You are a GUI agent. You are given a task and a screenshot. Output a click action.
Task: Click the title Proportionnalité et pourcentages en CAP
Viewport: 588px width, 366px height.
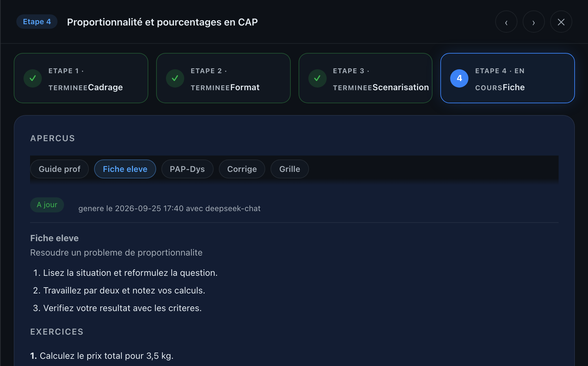[162, 22]
